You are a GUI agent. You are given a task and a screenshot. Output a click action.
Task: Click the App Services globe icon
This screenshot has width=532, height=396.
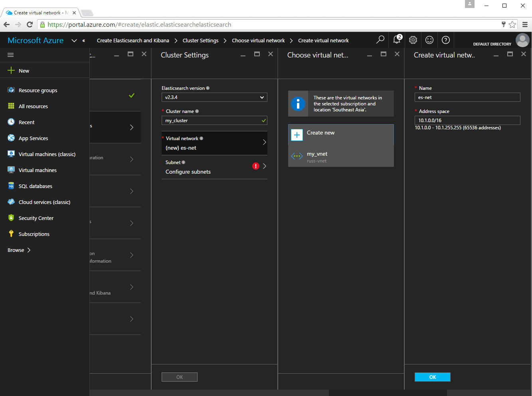pyautogui.click(x=11, y=138)
